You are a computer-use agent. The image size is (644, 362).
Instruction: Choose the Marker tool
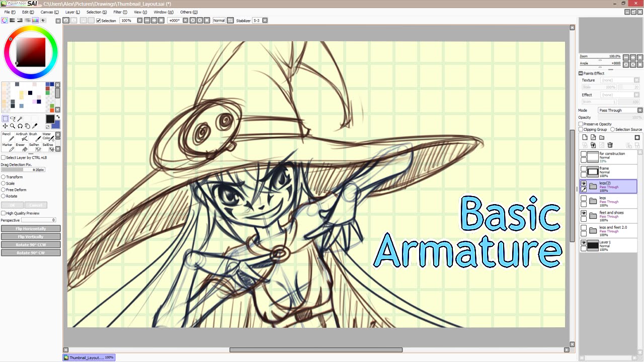[x=8, y=147]
